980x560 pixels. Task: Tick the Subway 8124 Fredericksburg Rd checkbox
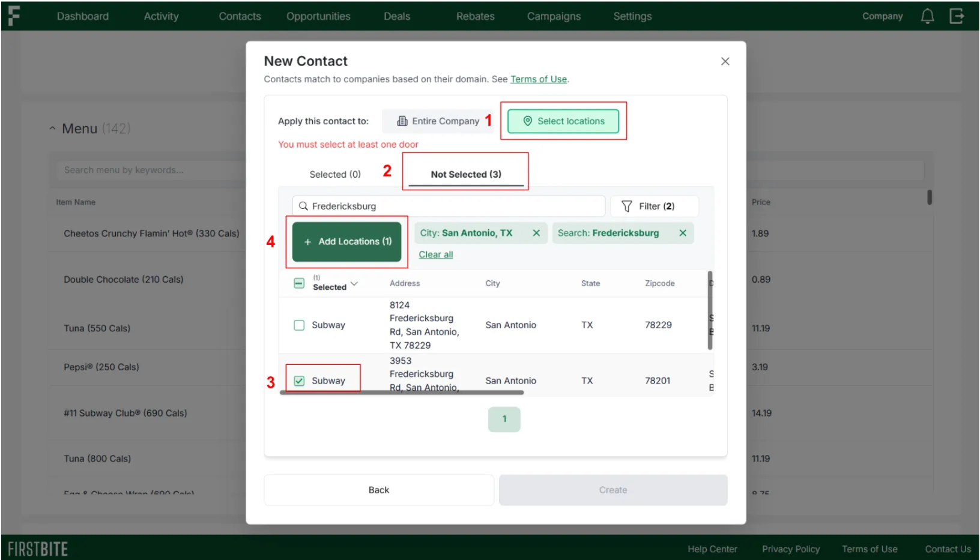click(x=299, y=325)
